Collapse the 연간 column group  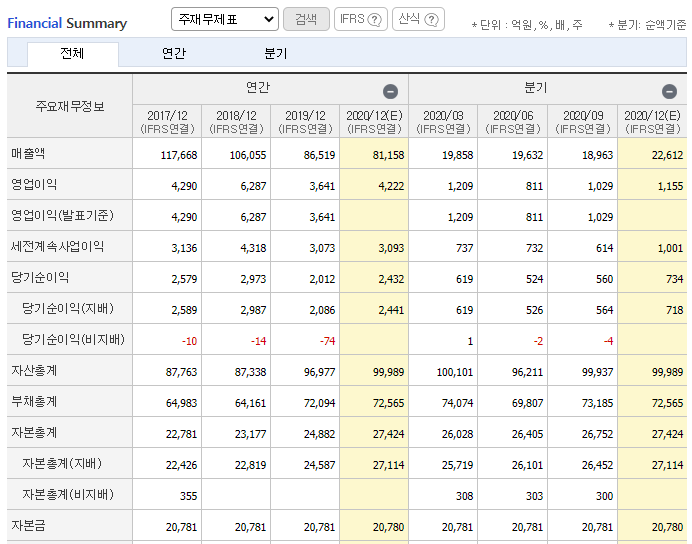pos(391,91)
